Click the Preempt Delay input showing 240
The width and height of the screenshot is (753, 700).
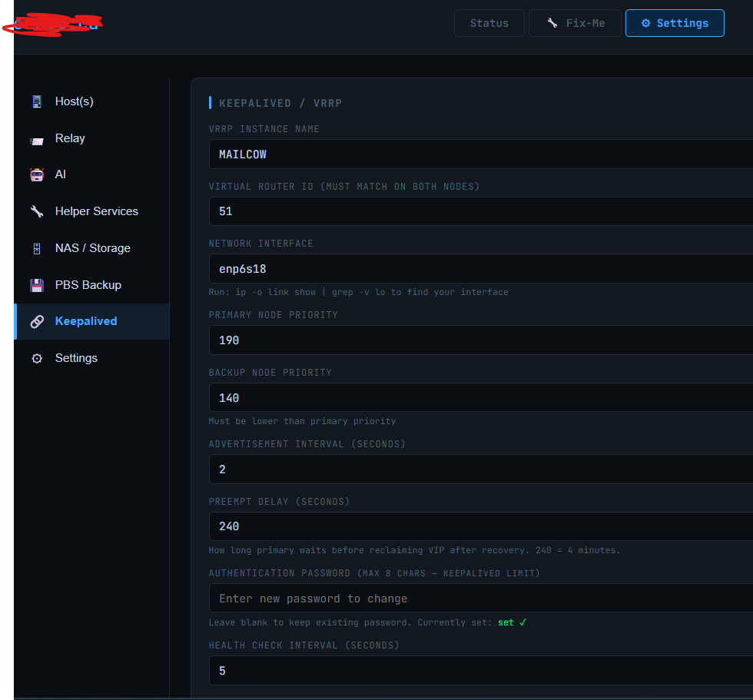(481, 526)
